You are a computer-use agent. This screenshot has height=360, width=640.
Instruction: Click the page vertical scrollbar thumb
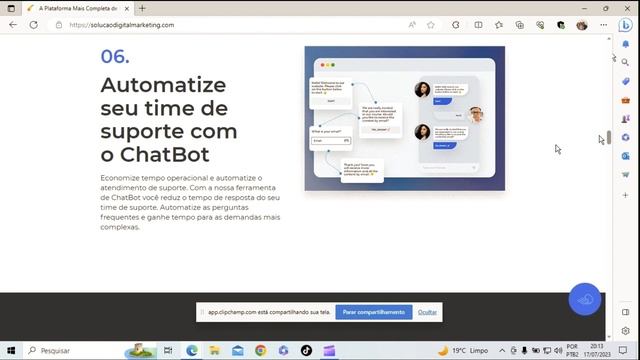coord(609,138)
